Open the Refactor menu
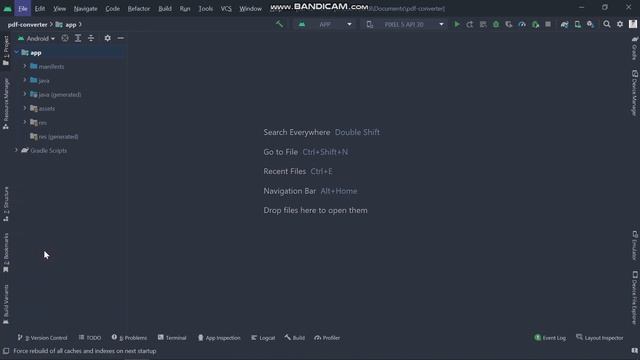This screenshot has height=360, width=640. coord(139,9)
